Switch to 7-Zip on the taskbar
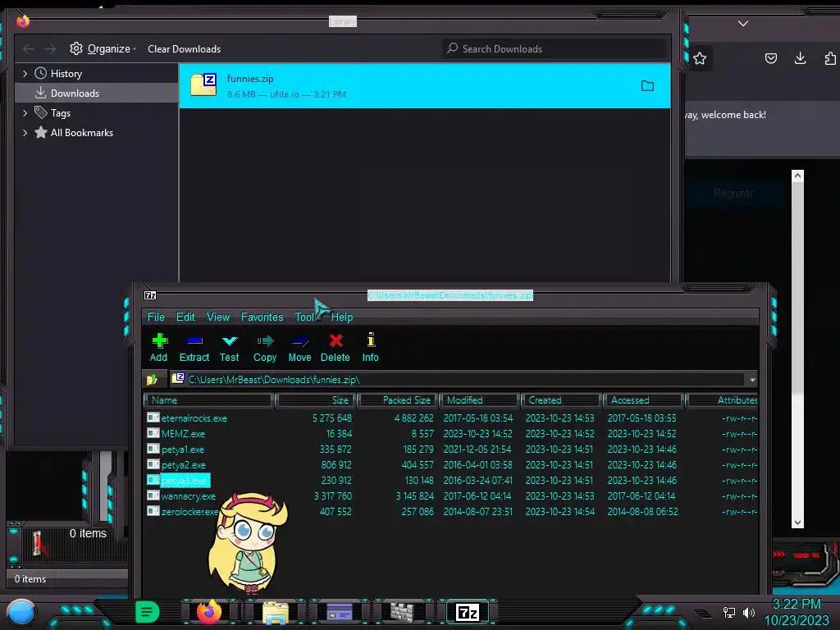This screenshot has width=840, height=630. click(x=467, y=612)
